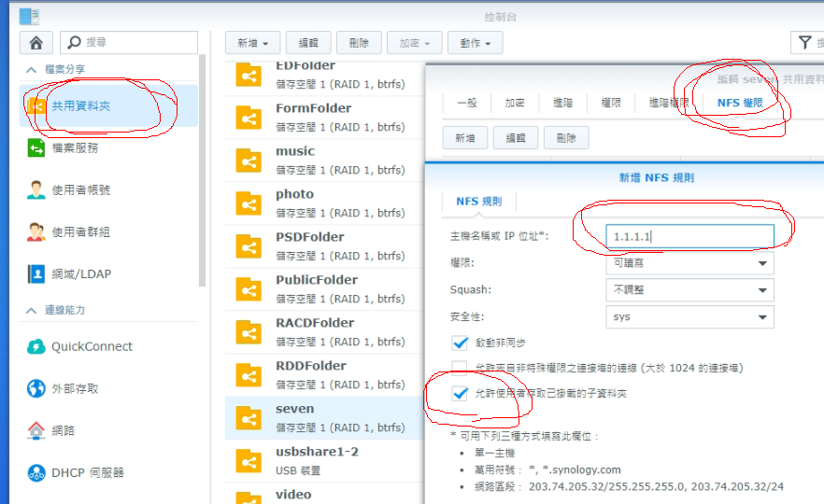Viewport: 824px width, 504px height.
Task: Open the 加密 (Encryption) dropdown button
Action: point(415,43)
